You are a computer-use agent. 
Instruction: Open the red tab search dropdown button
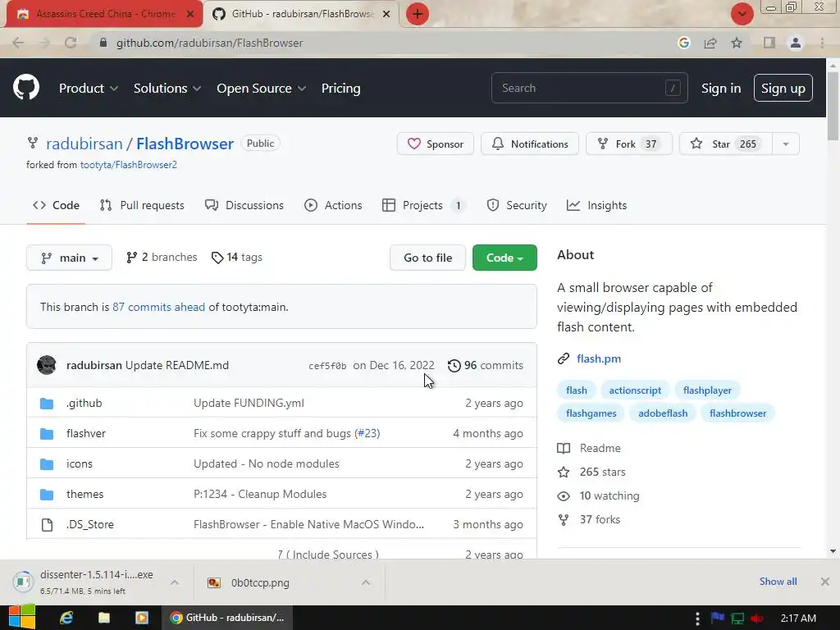[742, 14]
